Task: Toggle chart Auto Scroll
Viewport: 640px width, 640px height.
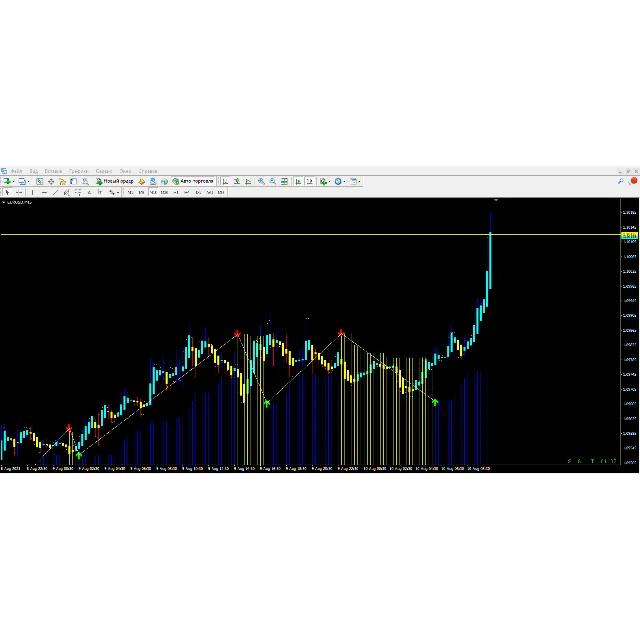Action: tap(298, 181)
